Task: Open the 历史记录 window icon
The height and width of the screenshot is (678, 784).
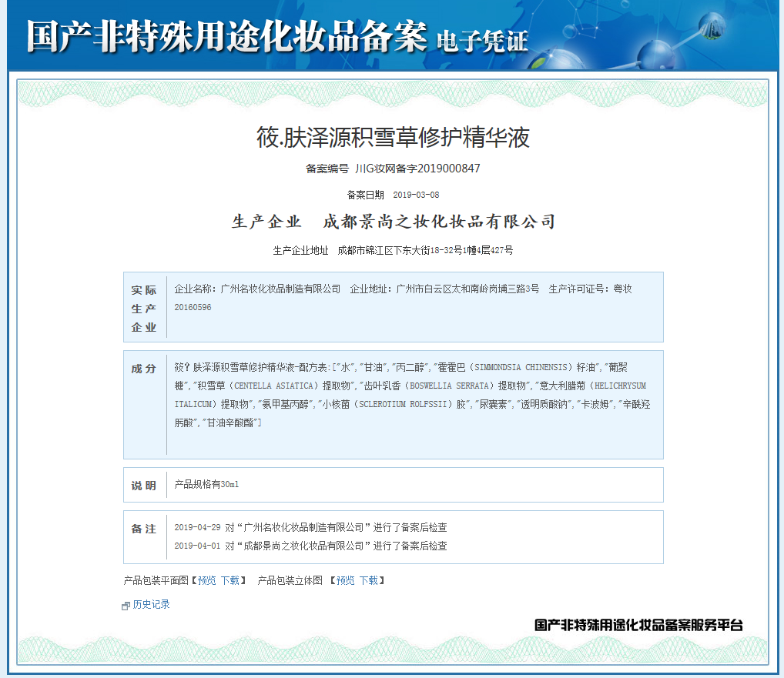Action: point(124,605)
